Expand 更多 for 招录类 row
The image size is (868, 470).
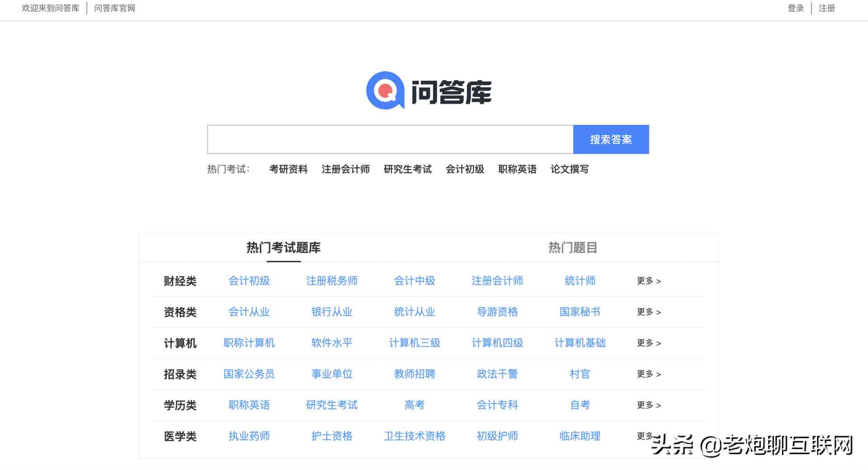point(649,374)
